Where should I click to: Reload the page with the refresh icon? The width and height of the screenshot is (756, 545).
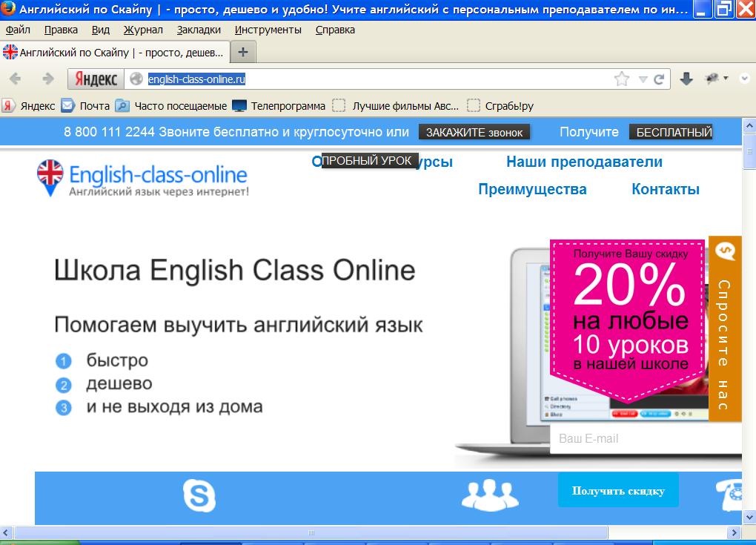tap(659, 79)
